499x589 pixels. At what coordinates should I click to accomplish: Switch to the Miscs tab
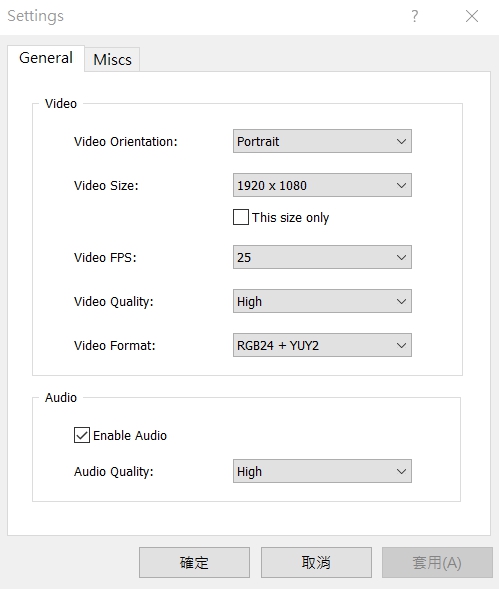click(x=112, y=59)
